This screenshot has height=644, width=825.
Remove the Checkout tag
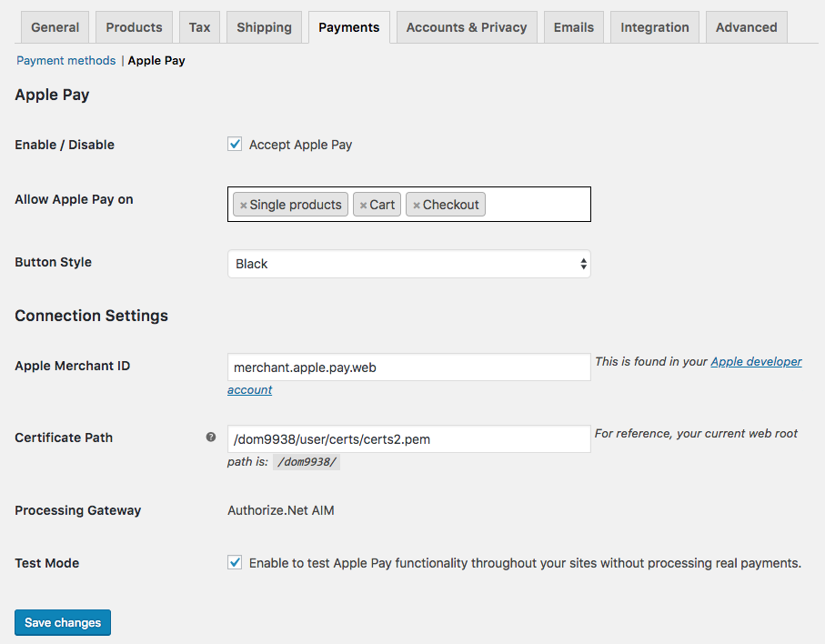(x=417, y=206)
